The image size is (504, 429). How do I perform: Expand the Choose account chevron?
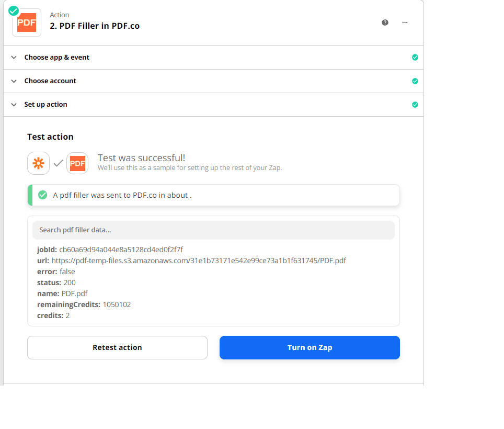(x=14, y=81)
